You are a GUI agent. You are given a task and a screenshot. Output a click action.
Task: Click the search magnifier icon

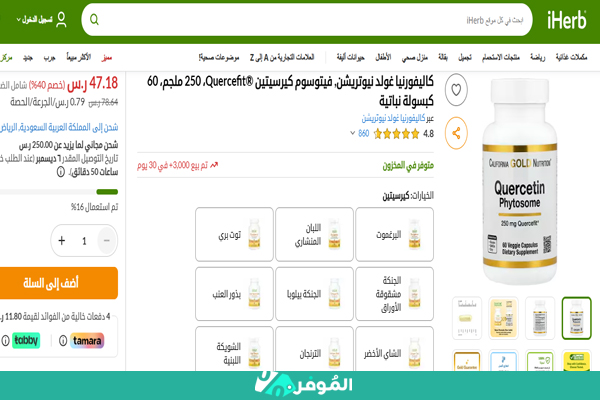pos(94,20)
